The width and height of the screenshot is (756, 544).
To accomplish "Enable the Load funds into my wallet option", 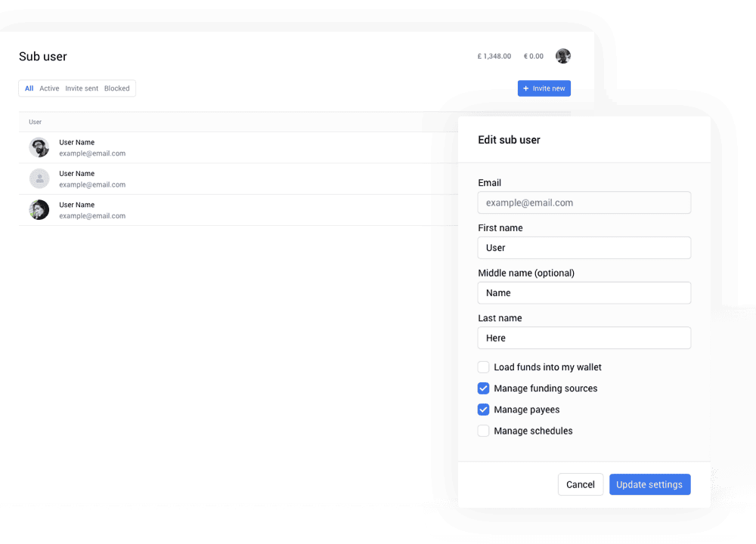I will (483, 367).
